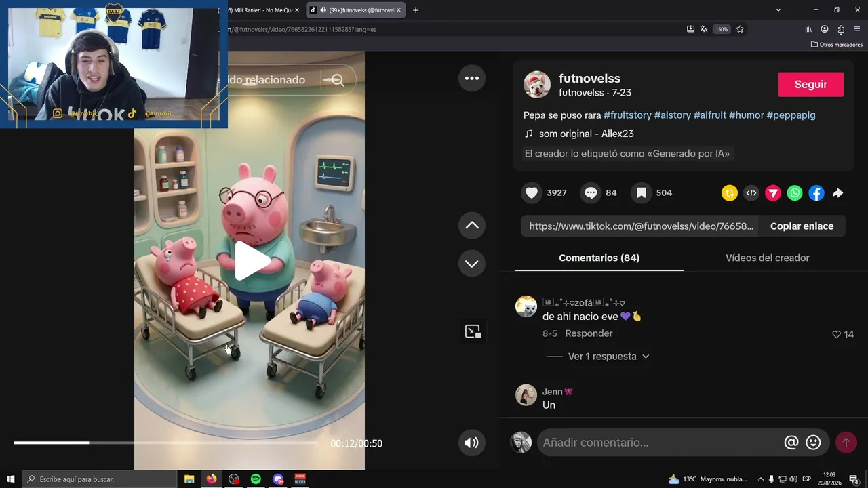The height and width of the screenshot is (488, 868).
Task: Open the #aifruit hashtag
Action: pyautogui.click(x=710, y=115)
